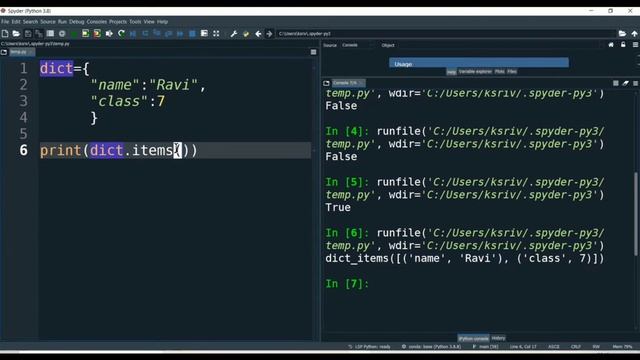Open the Tools menu
Image resolution: width=640 pixels, height=360 pixels.
(x=135, y=22)
